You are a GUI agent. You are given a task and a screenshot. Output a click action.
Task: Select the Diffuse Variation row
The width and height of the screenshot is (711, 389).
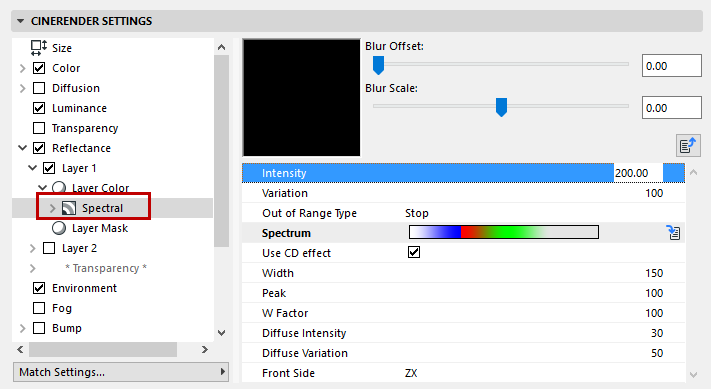coord(463,353)
